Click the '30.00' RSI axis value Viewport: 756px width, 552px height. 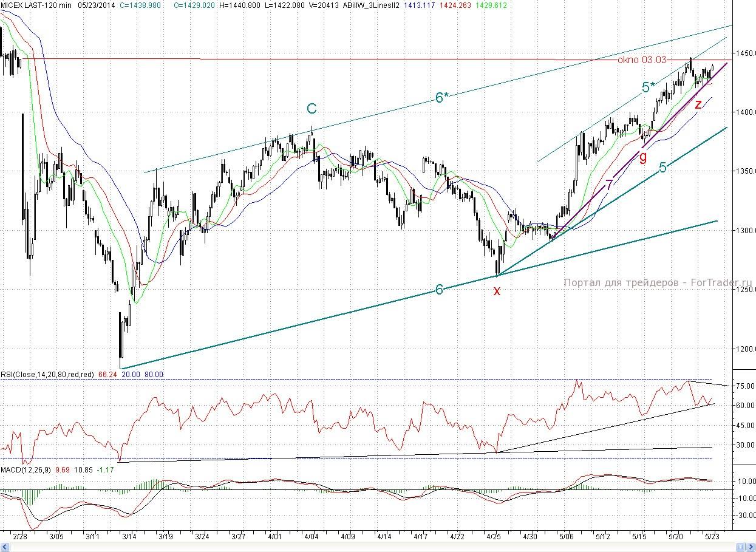point(745,445)
